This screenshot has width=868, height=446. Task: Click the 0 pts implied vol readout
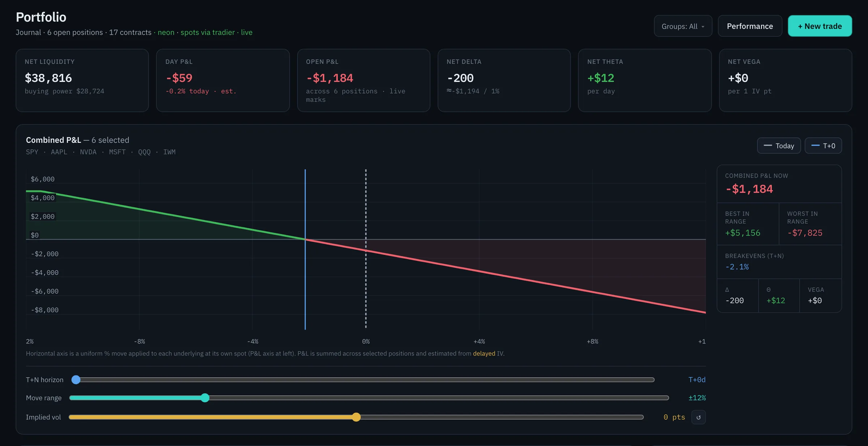(x=674, y=417)
